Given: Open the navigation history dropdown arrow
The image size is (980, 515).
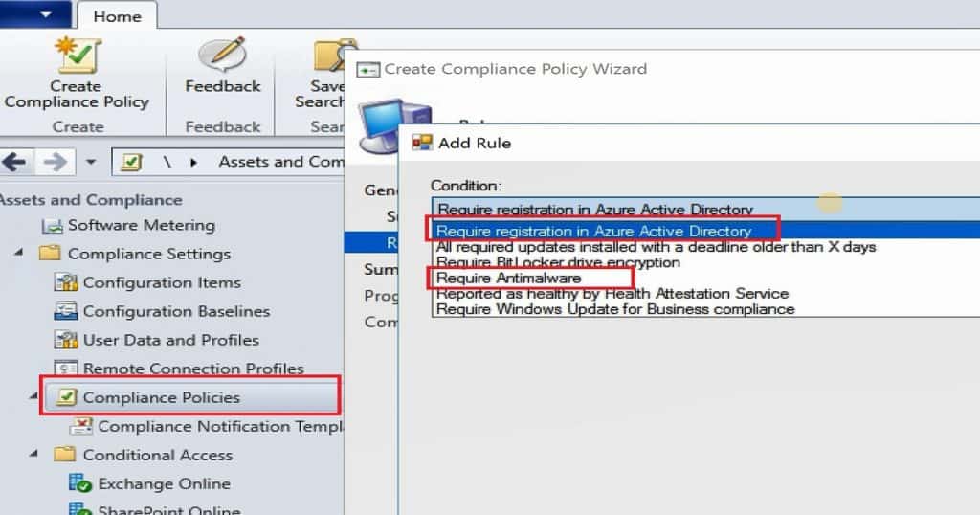Looking at the screenshot, I should tap(91, 163).
